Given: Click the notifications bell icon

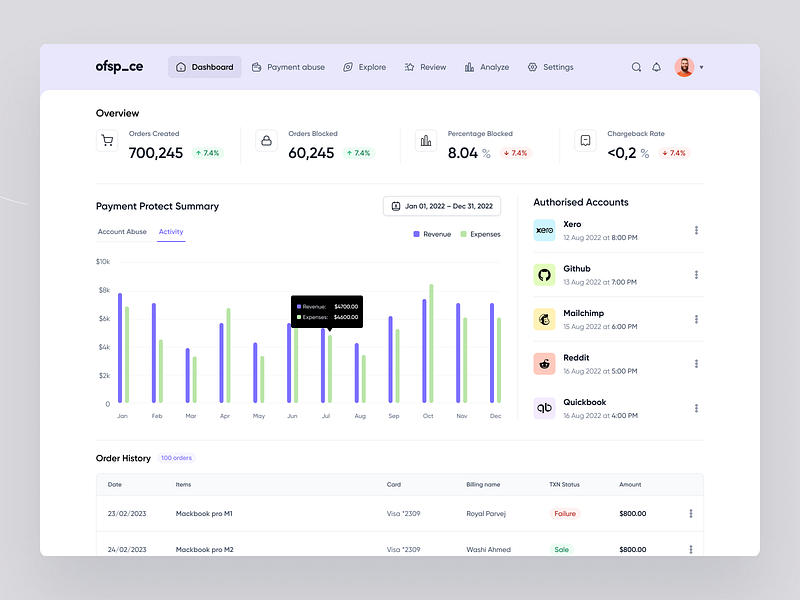Looking at the screenshot, I should 656,67.
